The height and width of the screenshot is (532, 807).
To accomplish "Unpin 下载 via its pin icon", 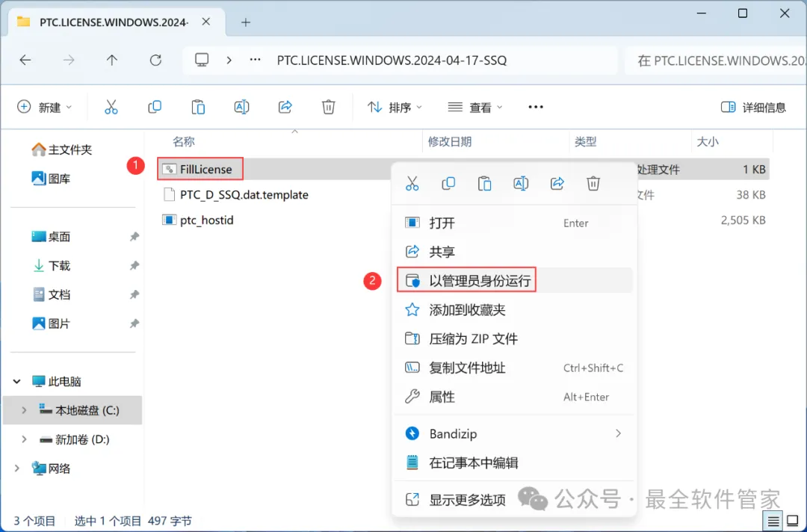I will tap(134, 265).
